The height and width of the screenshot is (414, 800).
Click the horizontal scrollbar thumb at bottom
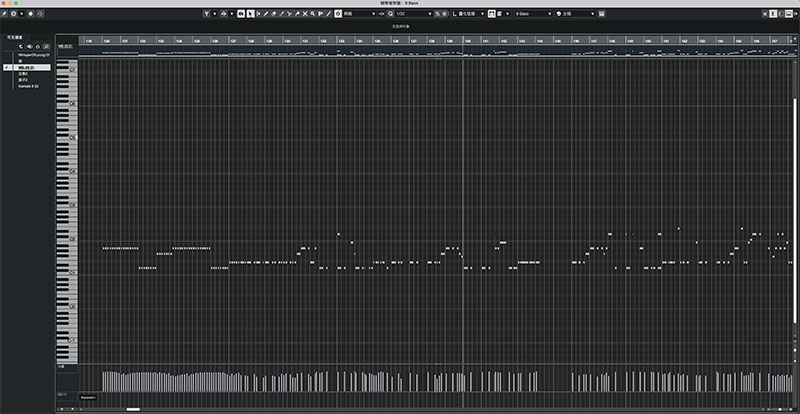click(x=133, y=409)
